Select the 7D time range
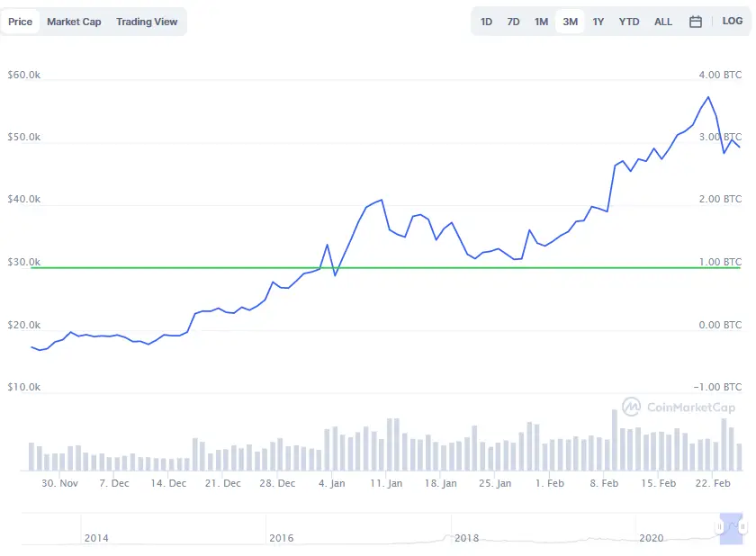Screen dimensions: 756x556 click(x=513, y=22)
